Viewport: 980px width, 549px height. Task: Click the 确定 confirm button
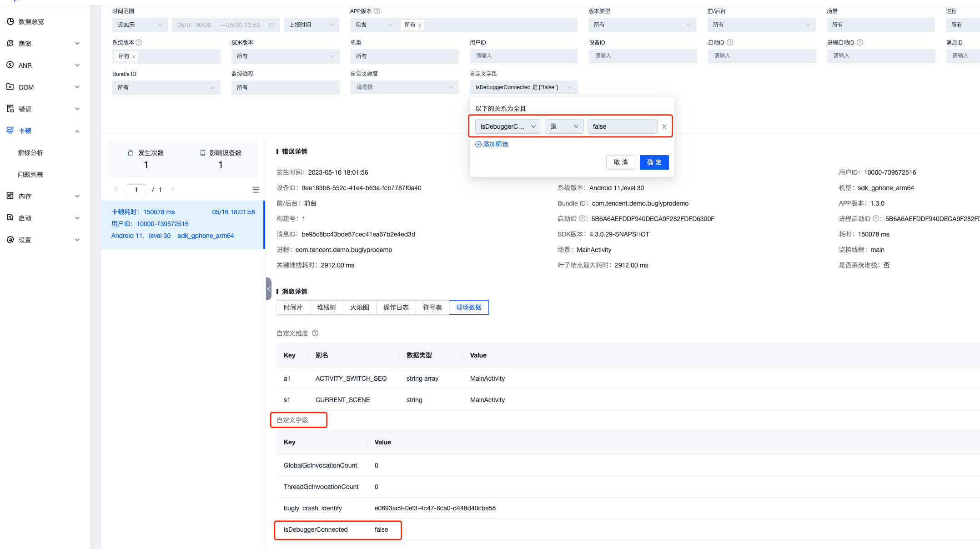click(x=654, y=162)
